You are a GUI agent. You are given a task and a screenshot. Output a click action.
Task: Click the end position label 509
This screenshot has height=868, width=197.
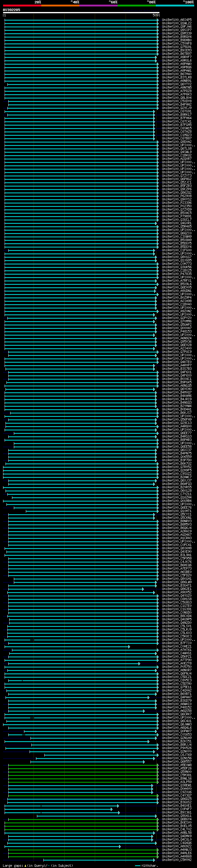coord(155,15)
